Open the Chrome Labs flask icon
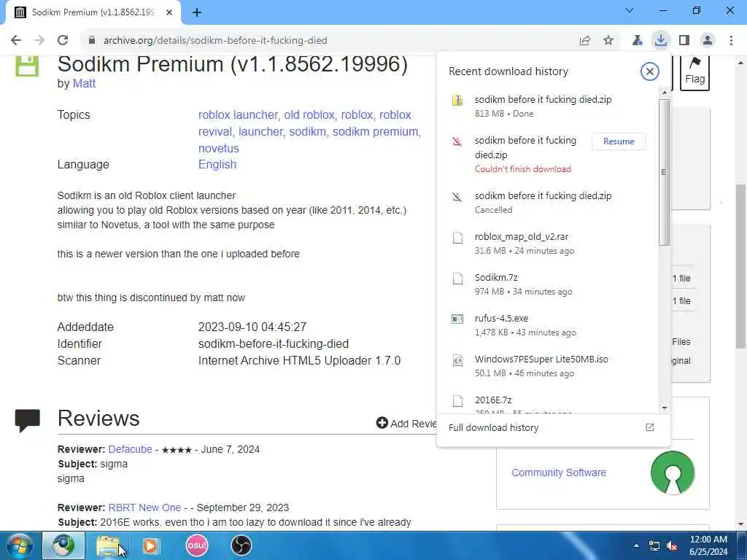Screen dimensions: 747x560 tap(637, 41)
